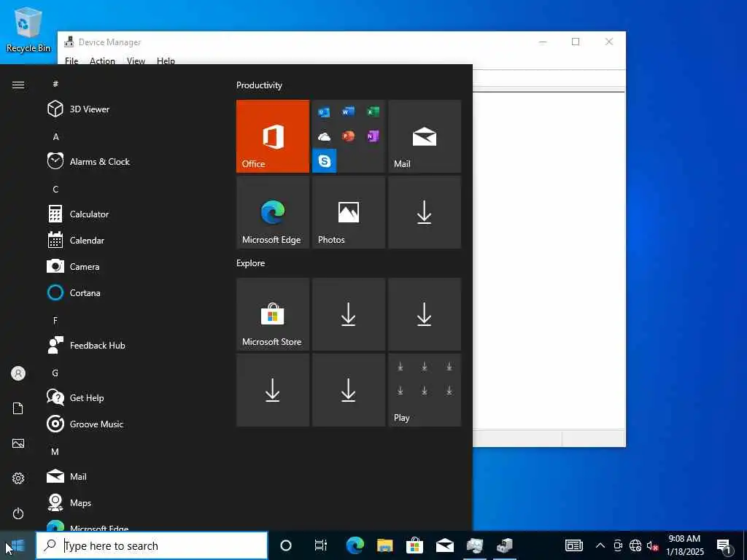Open the Skype tile icon

(x=325, y=161)
